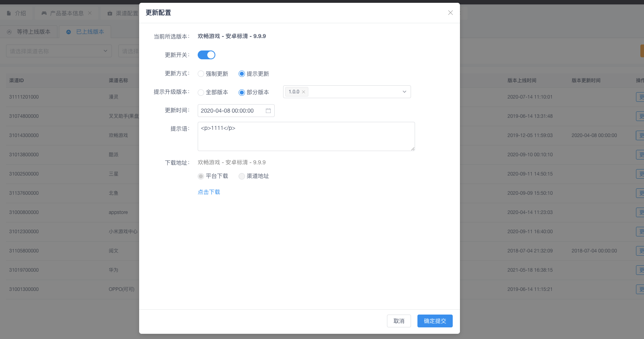Image resolution: width=644 pixels, height=339 pixels.
Task: Open the 请选择渠道名称 dropdown
Action: (59, 51)
